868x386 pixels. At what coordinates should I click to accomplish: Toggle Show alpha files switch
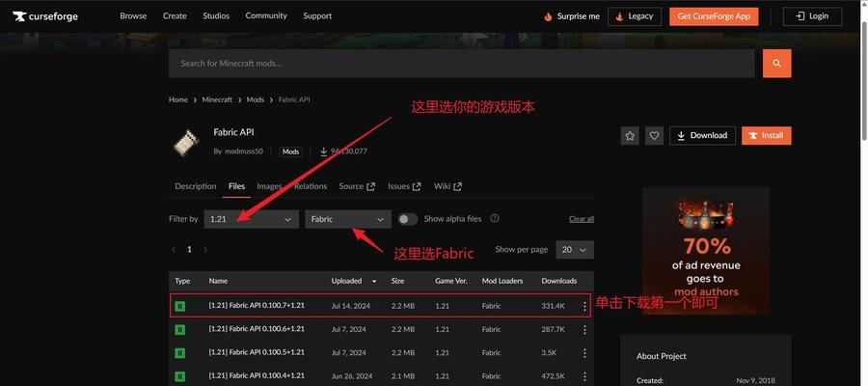[407, 219]
